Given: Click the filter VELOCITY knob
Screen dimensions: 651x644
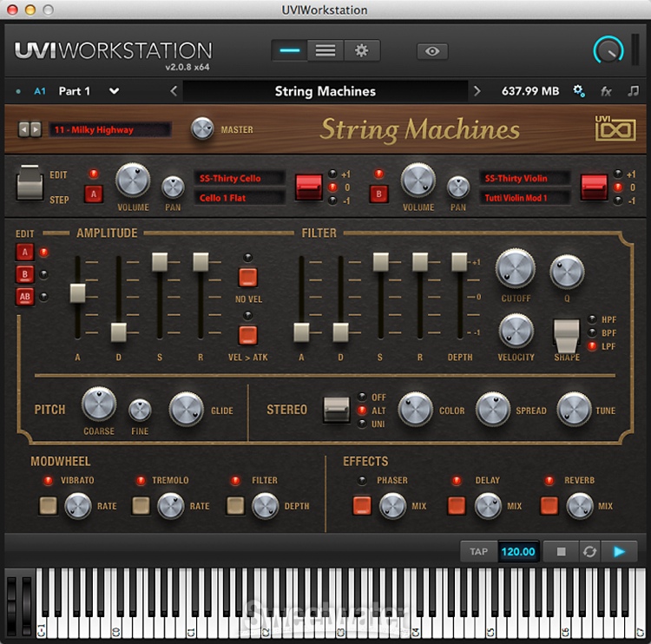Looking at the screenshot, I should [516, 331].
